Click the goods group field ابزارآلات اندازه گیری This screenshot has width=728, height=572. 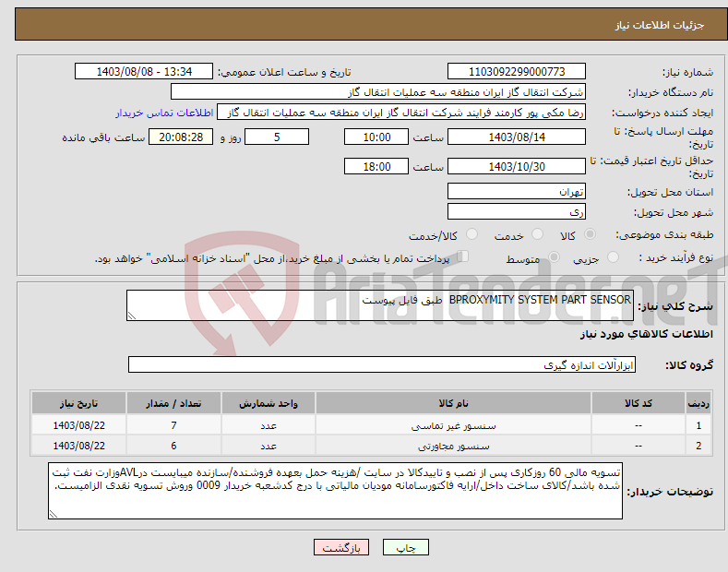pos(382,365)
